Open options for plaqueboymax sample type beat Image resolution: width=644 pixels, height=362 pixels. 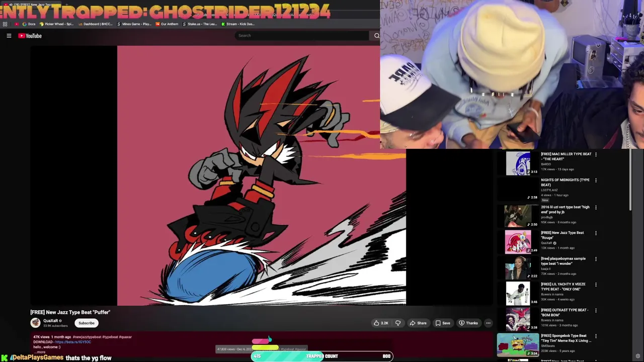596,259
